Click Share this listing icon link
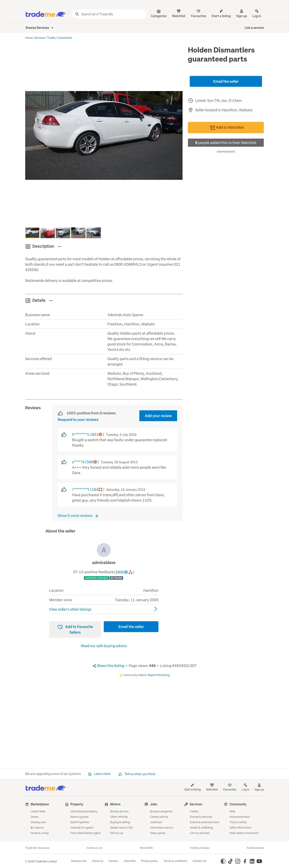 (x=108, y=665)
